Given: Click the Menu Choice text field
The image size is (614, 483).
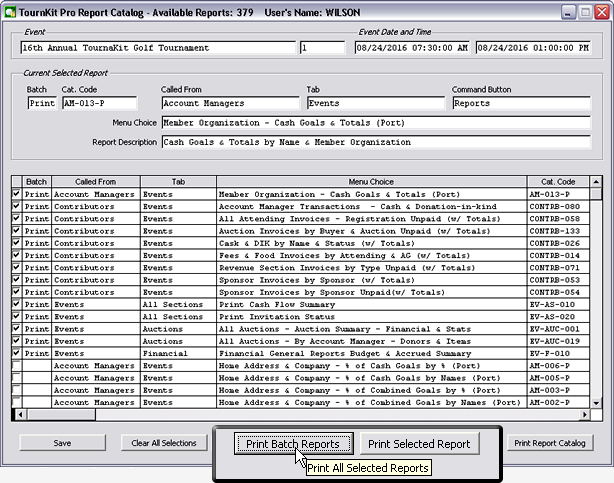Looking at the screenshot, I should pos(376,123).
